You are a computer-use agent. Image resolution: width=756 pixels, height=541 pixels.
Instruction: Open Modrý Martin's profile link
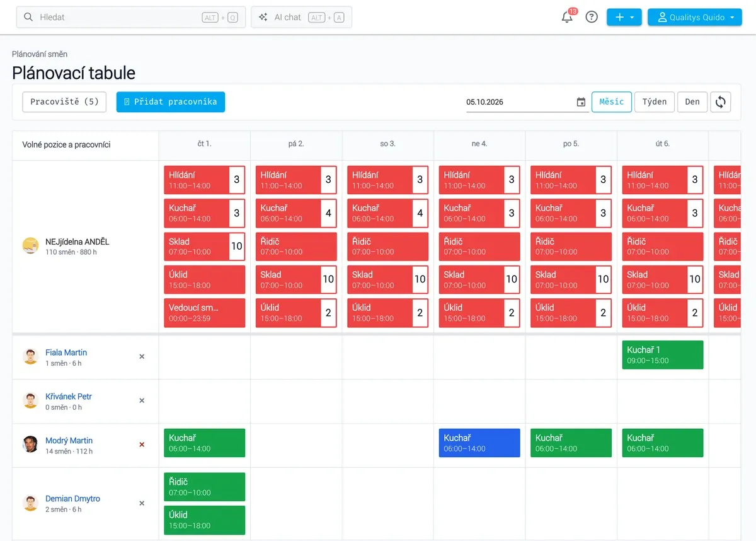[x=69, y=441]
